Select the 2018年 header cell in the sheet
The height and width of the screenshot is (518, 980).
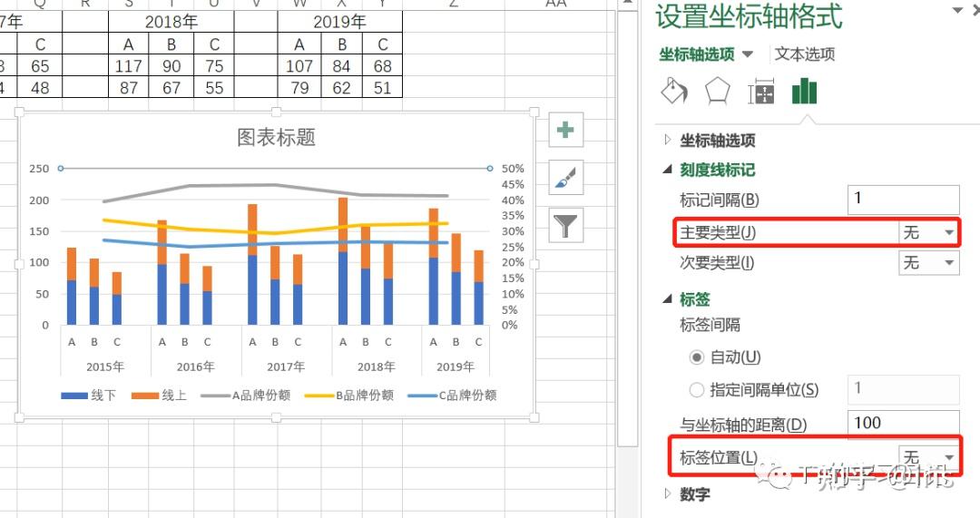coord(171,22)
